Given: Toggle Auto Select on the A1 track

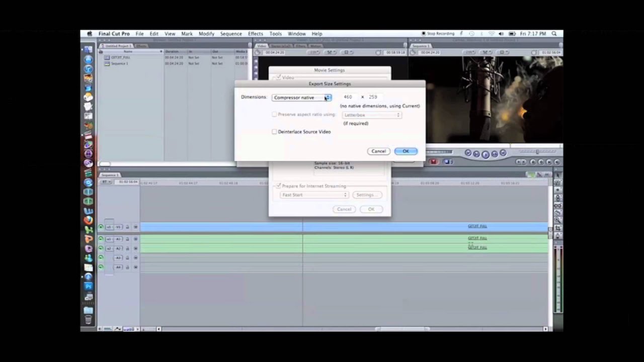Looking at the screenshot, I should [135, 239].
